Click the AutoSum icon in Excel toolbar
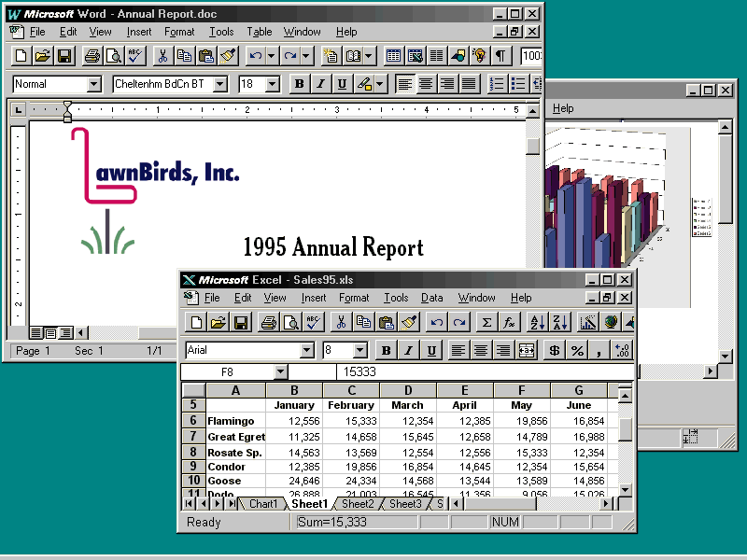The height and width of the screenshot is (560, 747). [486, 323]
